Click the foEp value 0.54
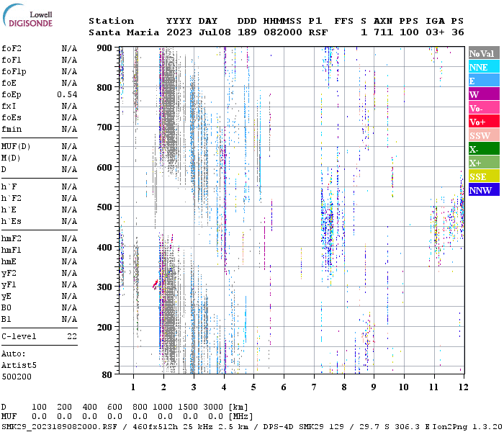 [x=67, y=94]
